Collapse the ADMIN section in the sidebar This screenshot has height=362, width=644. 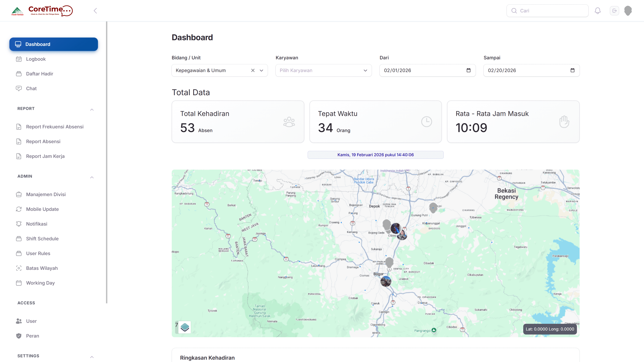pyautogui.click(x=92, y=177)
